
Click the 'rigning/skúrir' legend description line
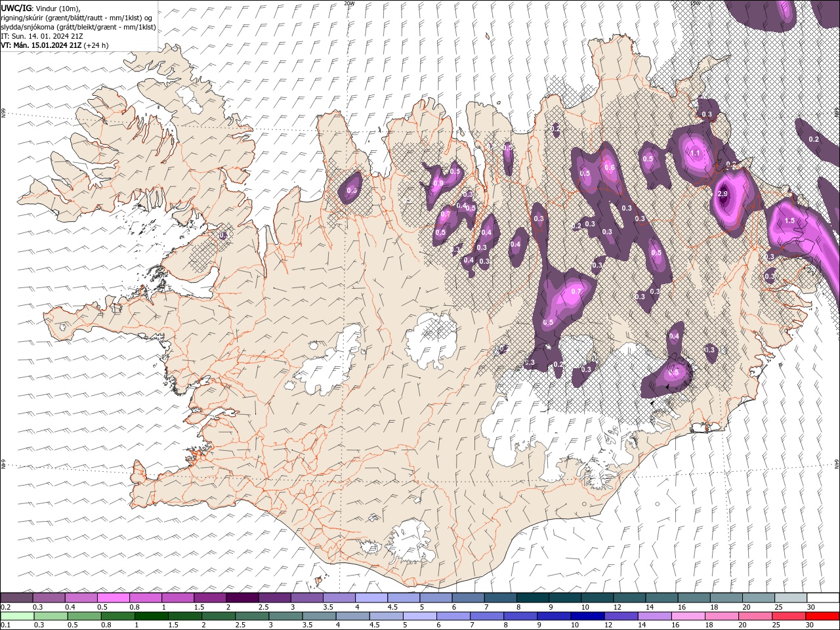[x=76, y=18]
